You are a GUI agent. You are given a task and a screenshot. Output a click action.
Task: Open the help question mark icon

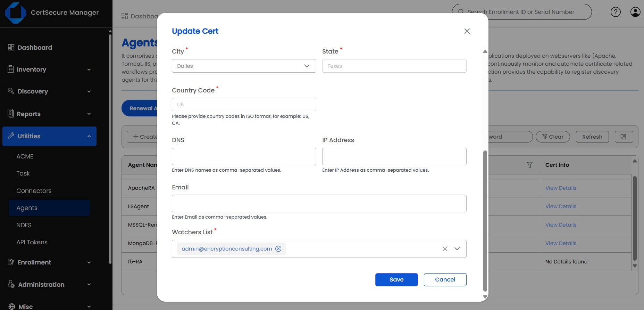point(616,12)
